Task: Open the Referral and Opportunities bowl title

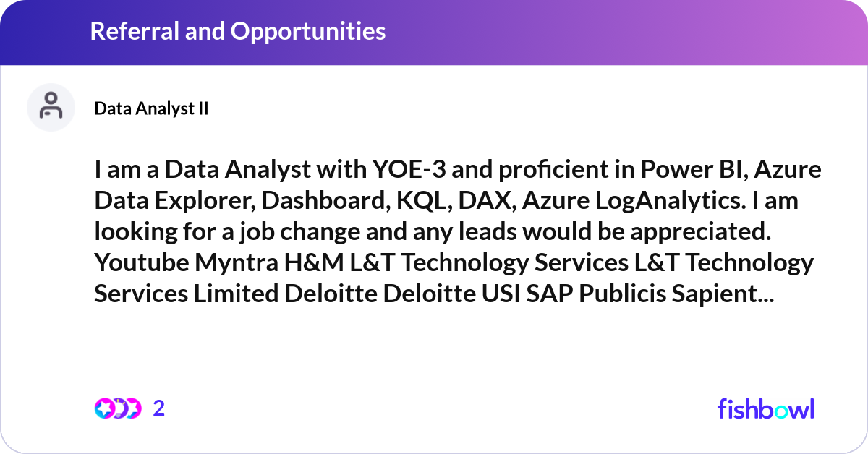Action: [x=237, y=31]
